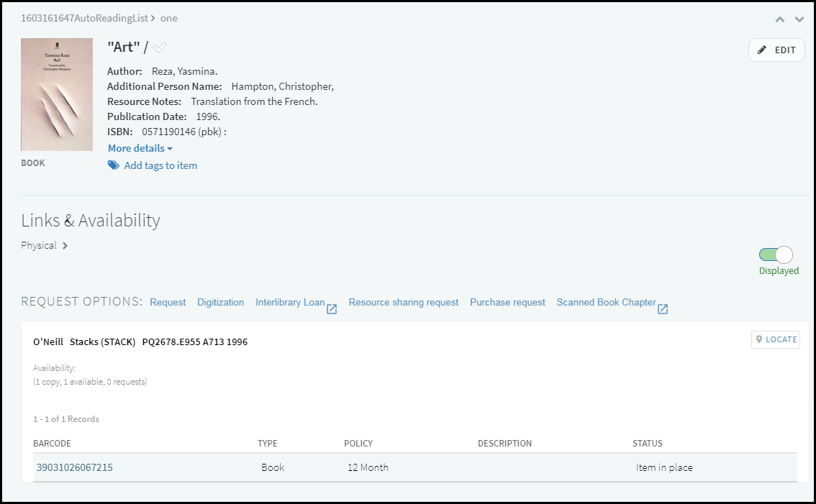
Task: Select Resource sharing request
Action: point(403,303)
